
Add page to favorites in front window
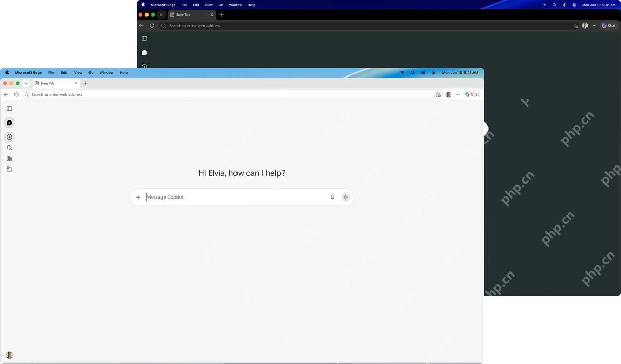(x=438, y=94)
